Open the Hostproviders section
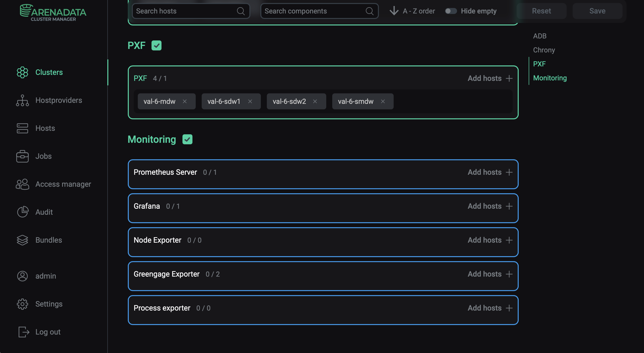Image resolution: width=644 pixels, height=353 pixels. tap(58, 100)
